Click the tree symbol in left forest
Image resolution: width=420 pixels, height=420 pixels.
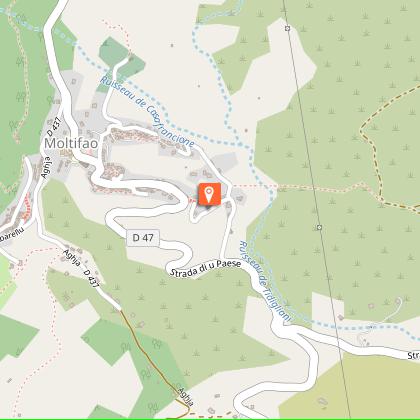(21, 97)
